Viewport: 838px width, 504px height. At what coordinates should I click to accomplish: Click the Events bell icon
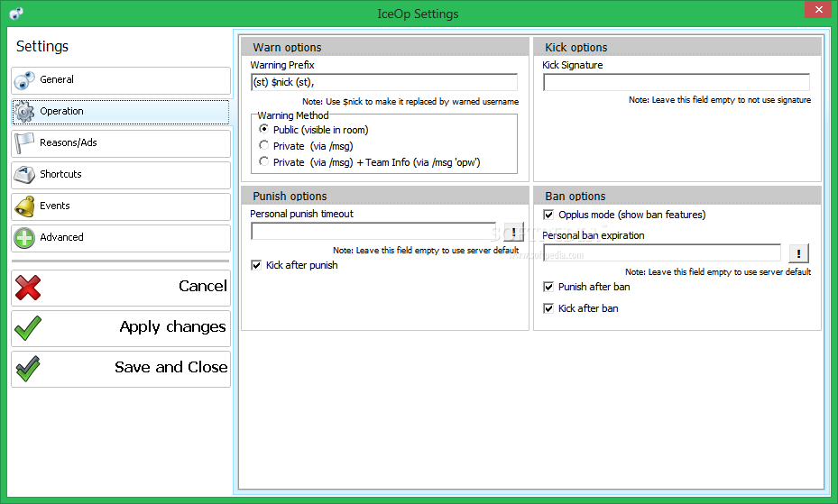[24, 206]
